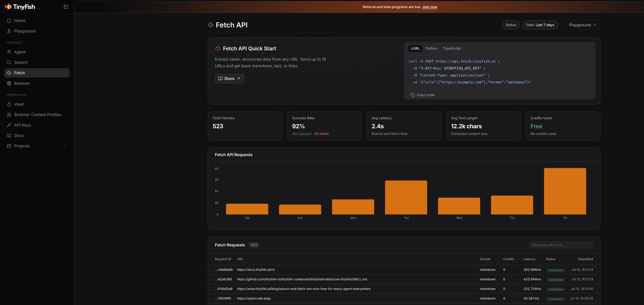
Task: Click the Completed status for ...7d529ff0
Action: tap(555, 299)
